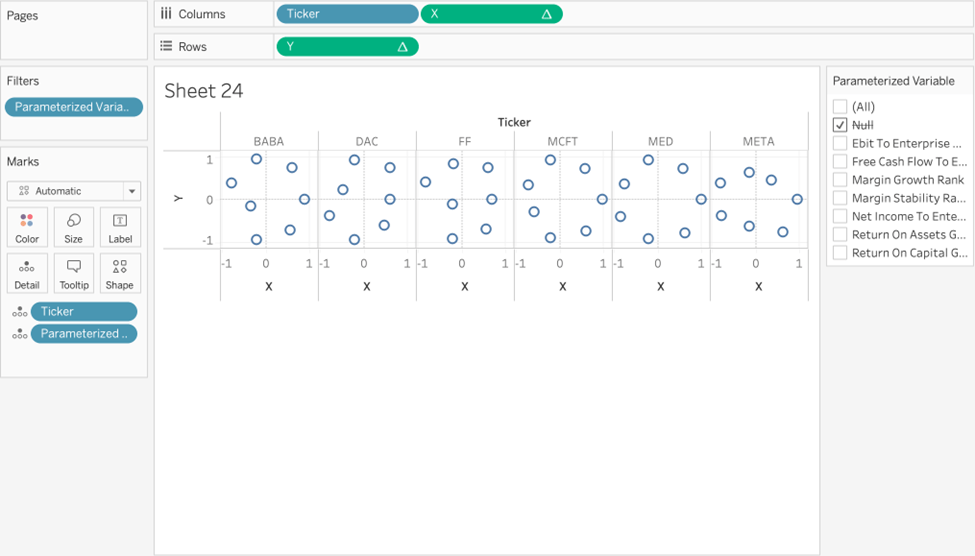
Task: Select the Parameterized pill in Marks
Action: click(84, 333)
